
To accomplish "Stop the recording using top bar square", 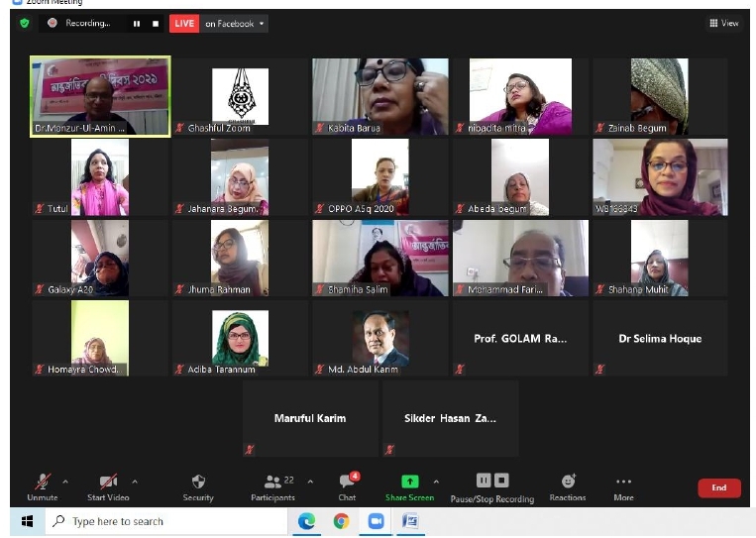I will [156, 24].
